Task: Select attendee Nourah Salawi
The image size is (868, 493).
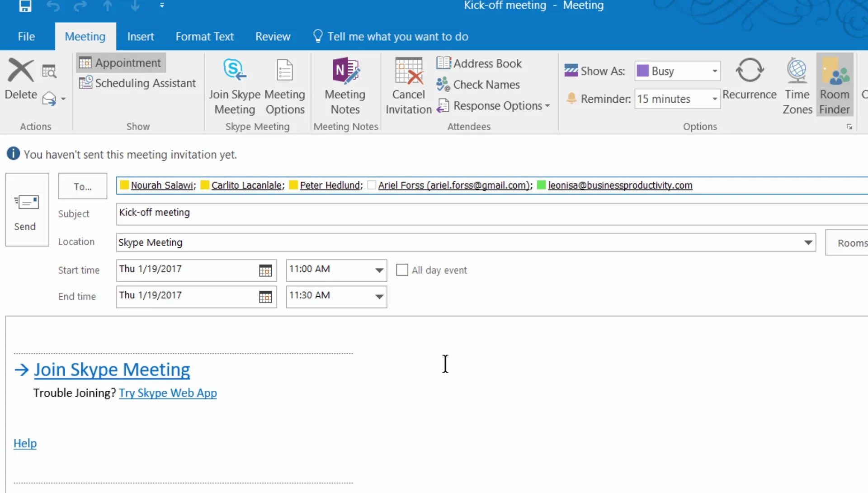Action: [x=162, y=185]
